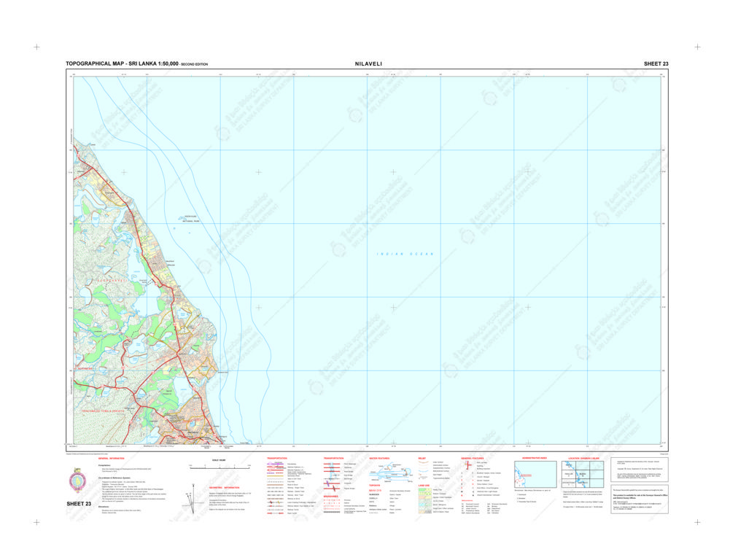
Task: Click the GEOMETRIC INFORMATION heading
Action: (224, 488)
